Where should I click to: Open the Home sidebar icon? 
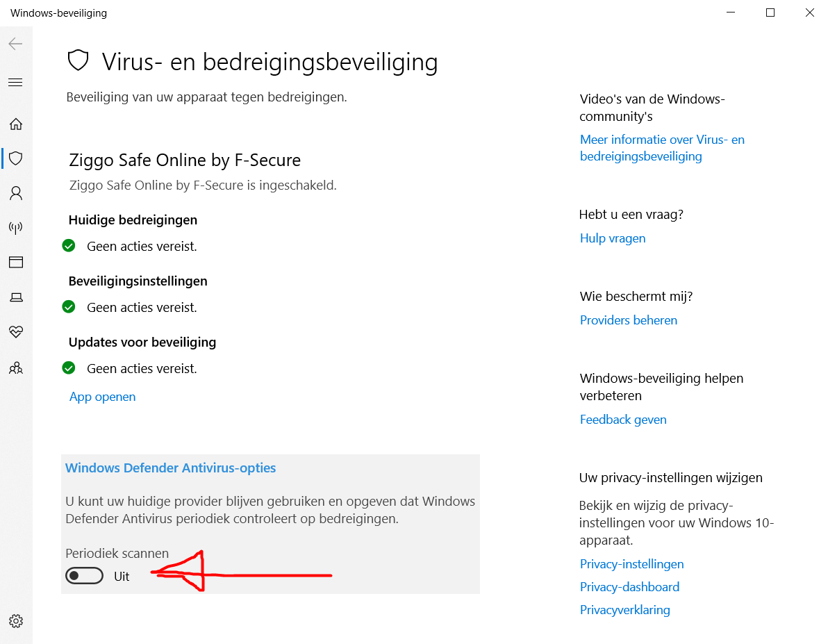(x=16, y=124)
